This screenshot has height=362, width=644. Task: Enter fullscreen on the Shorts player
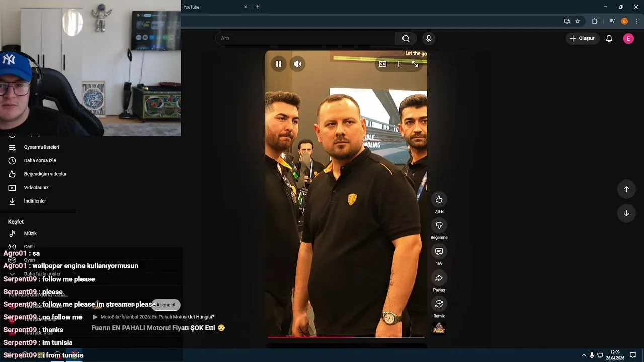pos(415,64)
